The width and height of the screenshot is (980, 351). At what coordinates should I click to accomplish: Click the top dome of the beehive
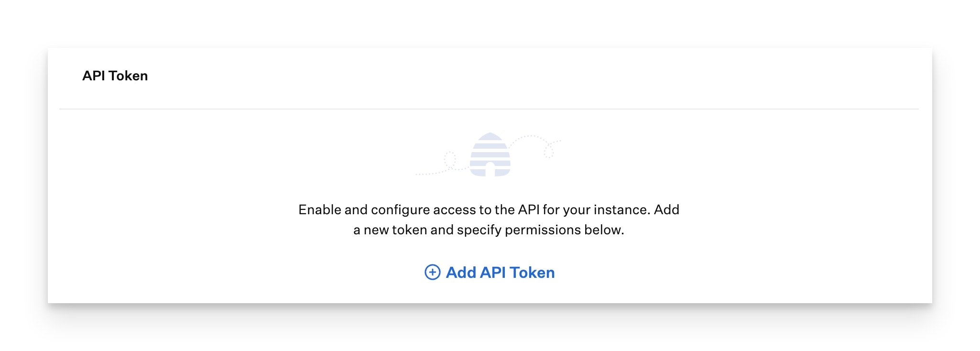tap(490, 136)
